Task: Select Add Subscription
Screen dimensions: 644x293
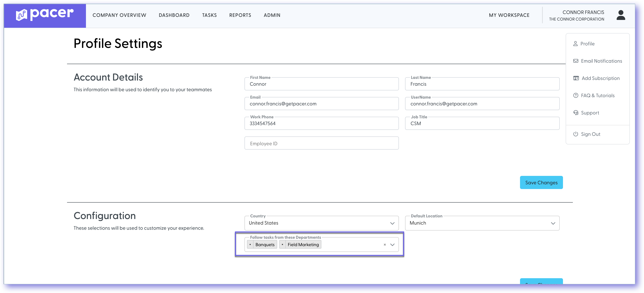Action: (600, 78)
